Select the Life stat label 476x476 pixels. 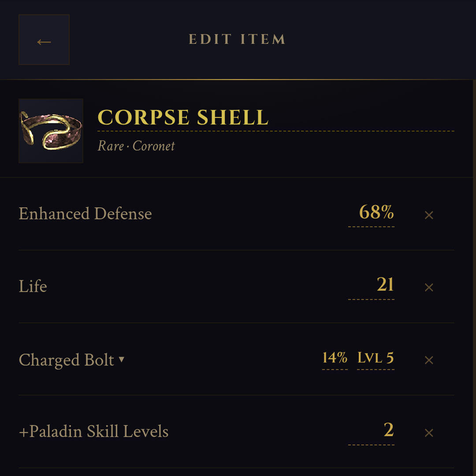[33, 286]
